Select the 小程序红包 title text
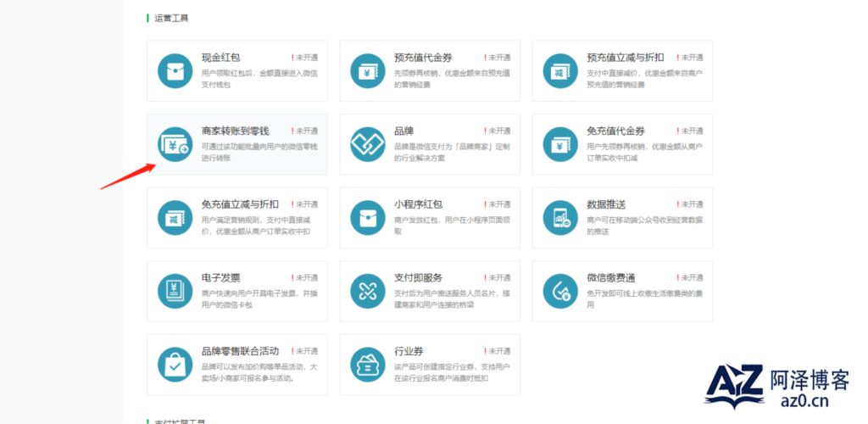The height and width of the screenshot is (424, 868). 419,204
